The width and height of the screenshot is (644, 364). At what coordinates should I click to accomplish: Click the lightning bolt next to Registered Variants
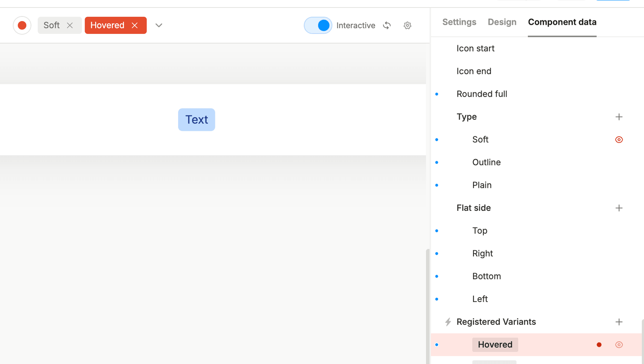click(x=448, y=322)
